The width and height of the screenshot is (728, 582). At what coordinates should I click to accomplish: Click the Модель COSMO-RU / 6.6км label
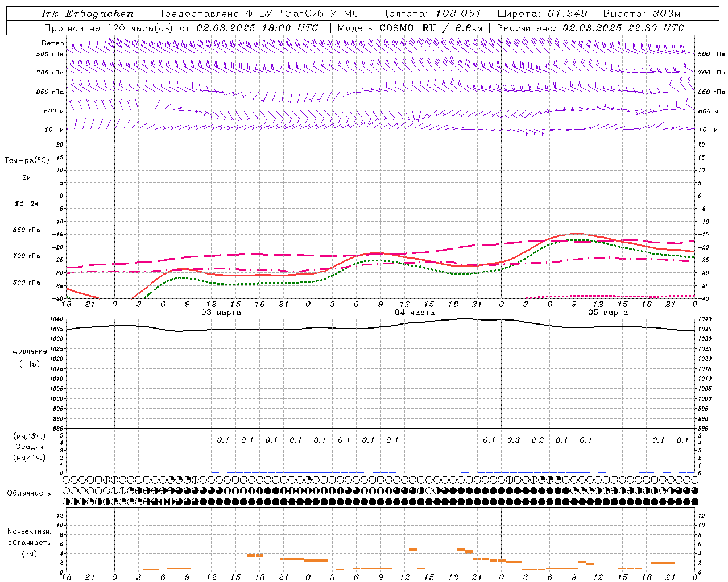tap(410, 28)
